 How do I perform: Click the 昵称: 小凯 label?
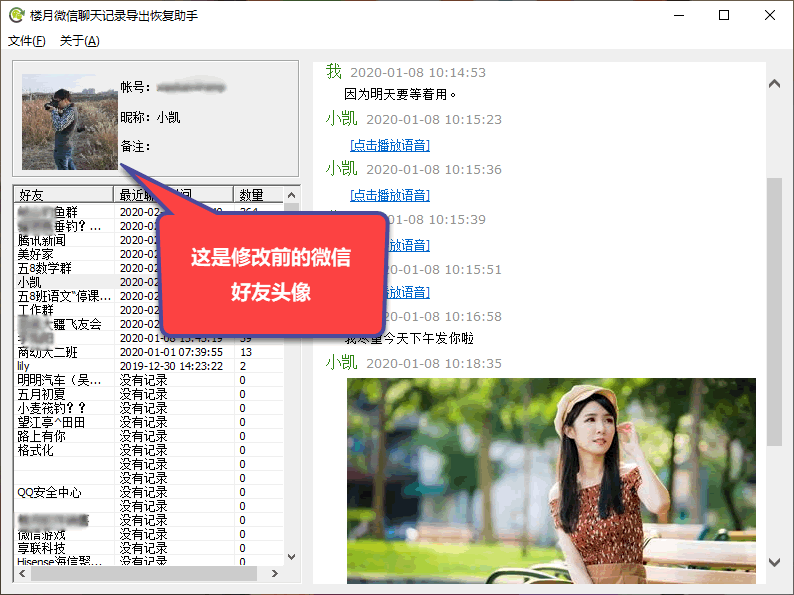(150, 117)
